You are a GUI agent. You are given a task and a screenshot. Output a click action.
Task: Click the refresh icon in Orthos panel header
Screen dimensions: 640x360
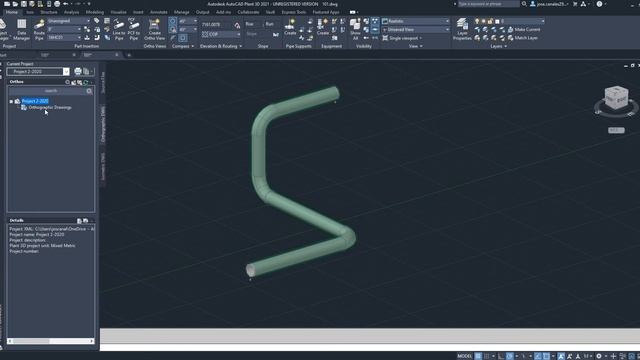[x=86, y=82]
